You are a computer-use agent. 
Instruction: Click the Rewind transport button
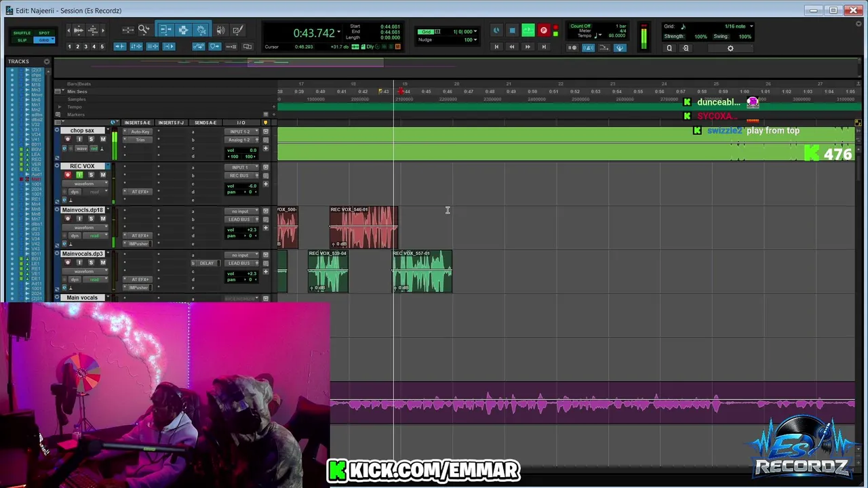tap(512, 47)
